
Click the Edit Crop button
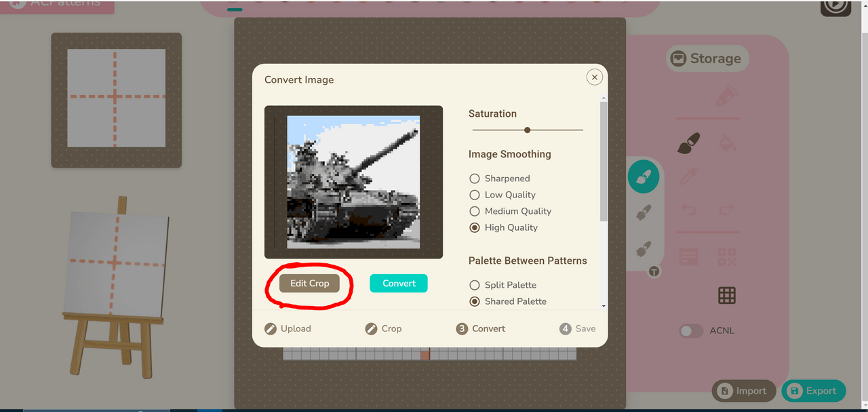click(x=310, y=283)
